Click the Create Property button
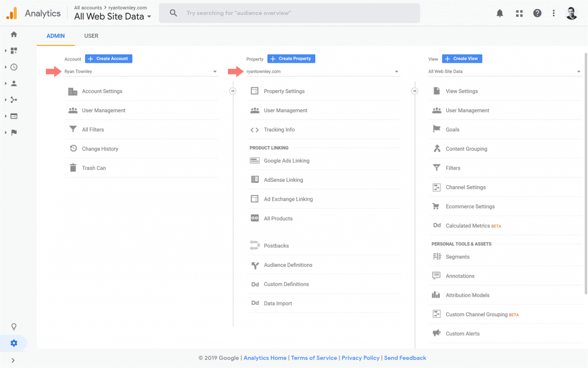This screenshot has width=588, height=368. point(291,59)
